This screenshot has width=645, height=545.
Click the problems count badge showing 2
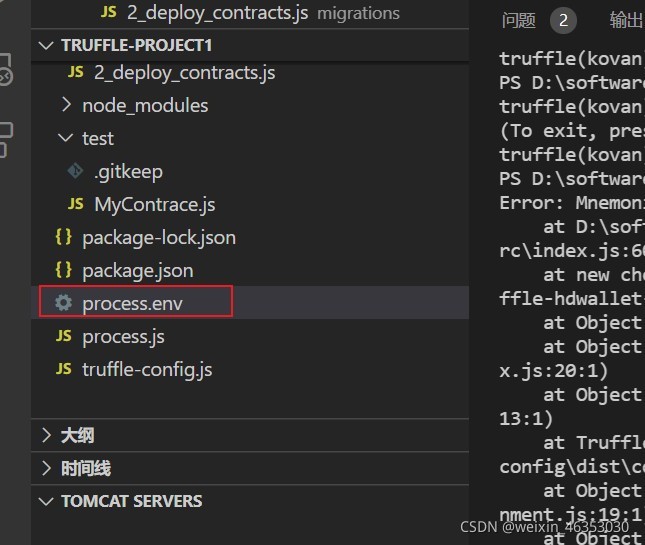563,20
